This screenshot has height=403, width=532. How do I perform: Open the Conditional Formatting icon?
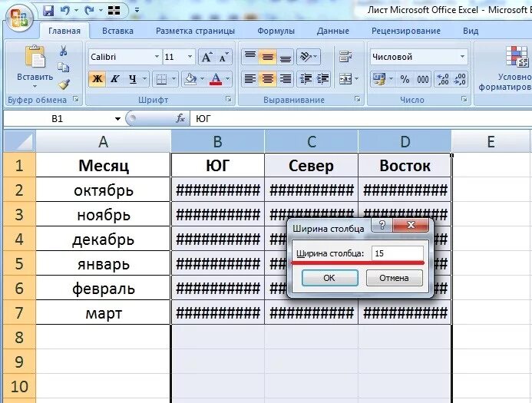tap(517, 56)
